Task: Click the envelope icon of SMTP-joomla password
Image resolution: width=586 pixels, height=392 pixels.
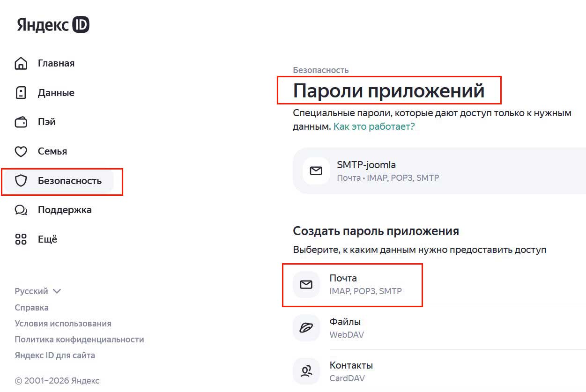Action: pyautogui.click(x=316, y=171)
